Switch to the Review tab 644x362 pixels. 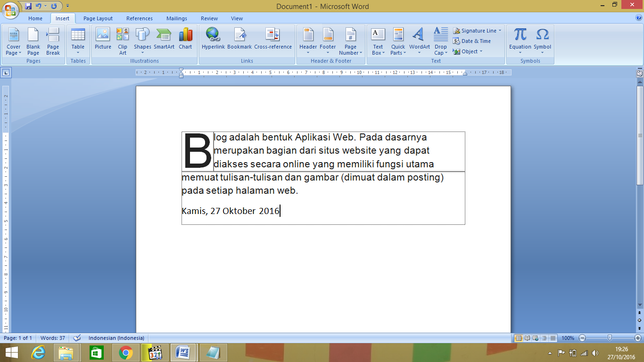pyautogui.click(x=209, y=18)
